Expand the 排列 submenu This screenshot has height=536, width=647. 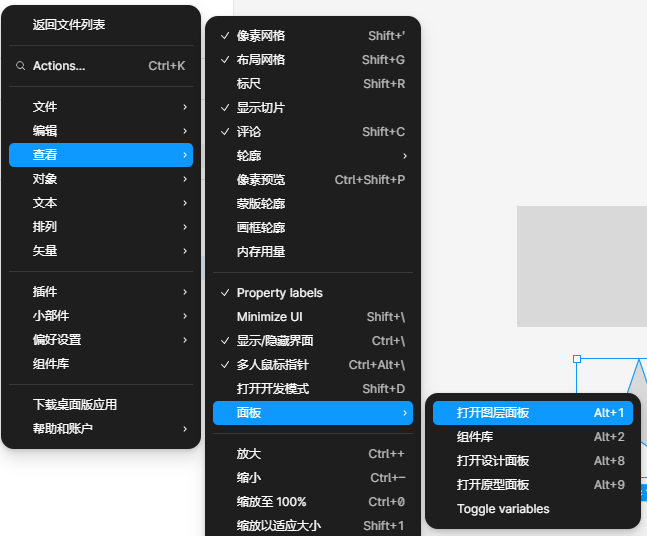pos(101,227)
